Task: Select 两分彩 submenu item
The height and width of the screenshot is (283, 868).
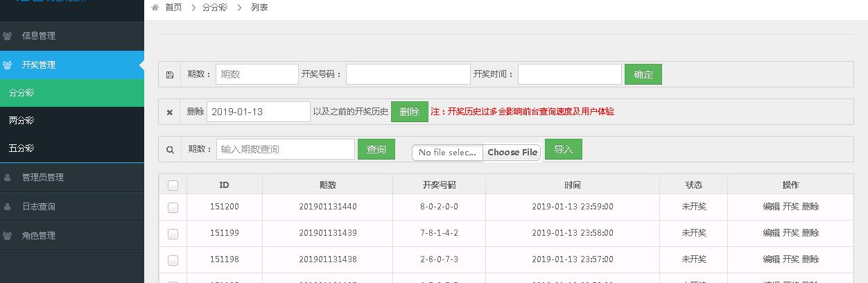Action: [x=72, y=121]
